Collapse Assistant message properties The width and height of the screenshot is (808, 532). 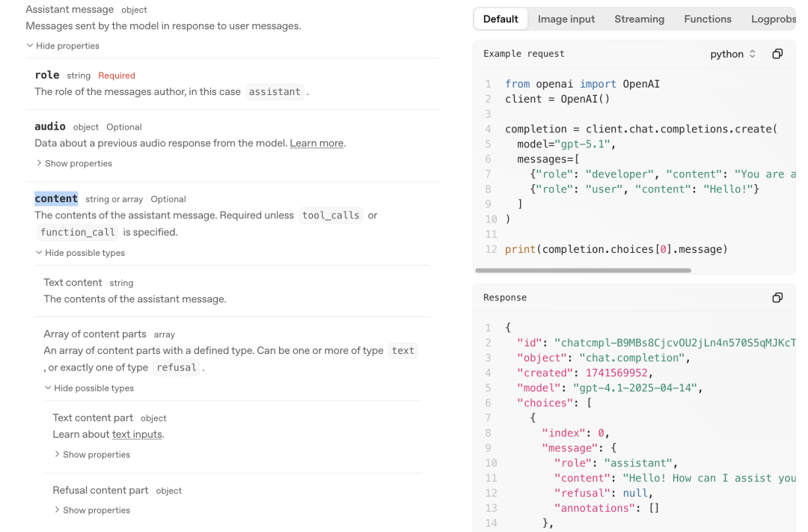click(63, 46)
